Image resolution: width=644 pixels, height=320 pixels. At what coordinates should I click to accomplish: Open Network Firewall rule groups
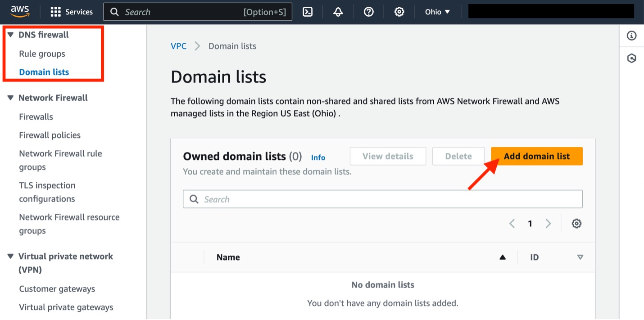pyautogui.click(x=60, y=160)
